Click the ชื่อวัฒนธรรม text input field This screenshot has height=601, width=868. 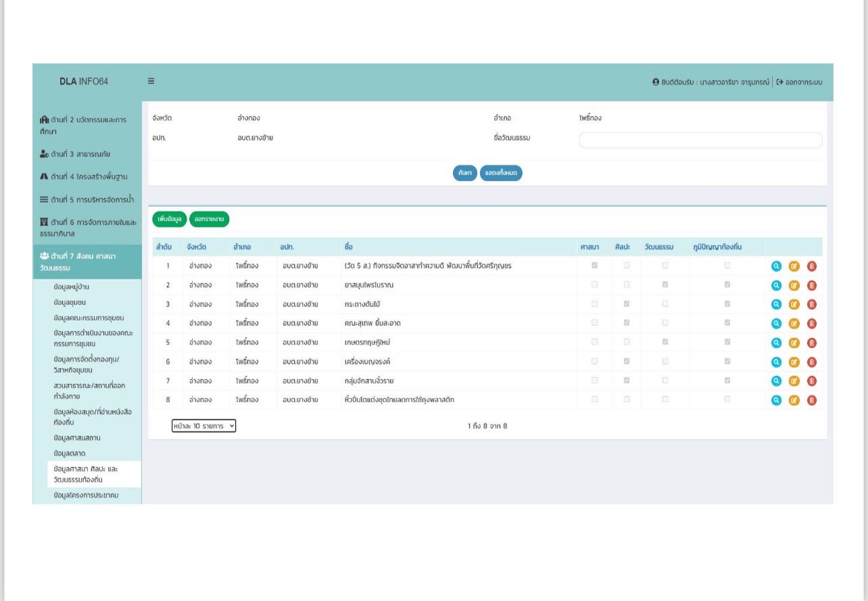coord(701,140)
